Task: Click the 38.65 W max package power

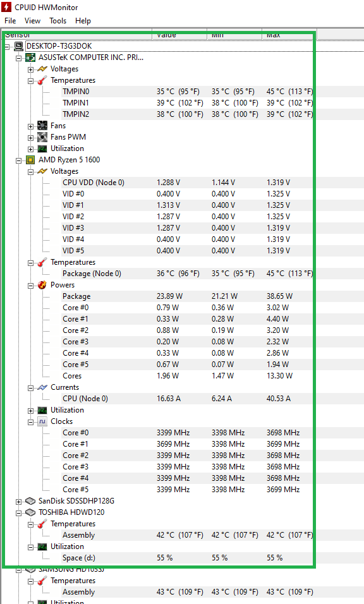Action: point(280,296)
